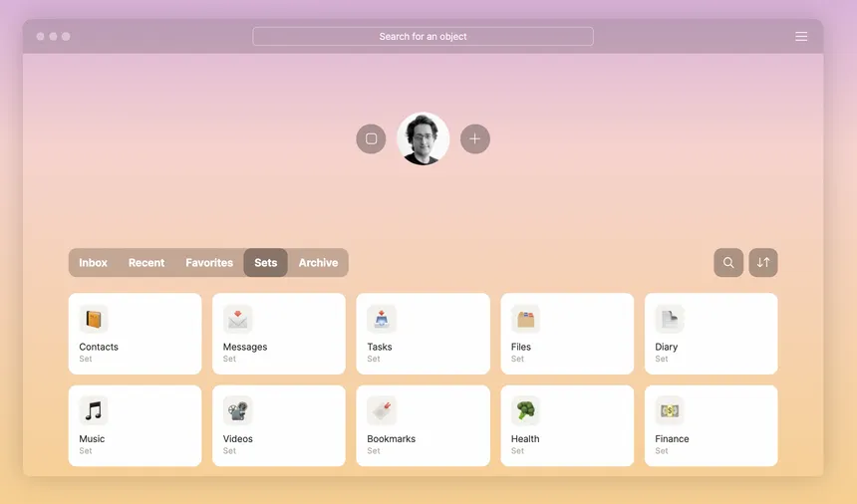Click the Music note icon
Screen dimensions: 857x504
(94, 410)
